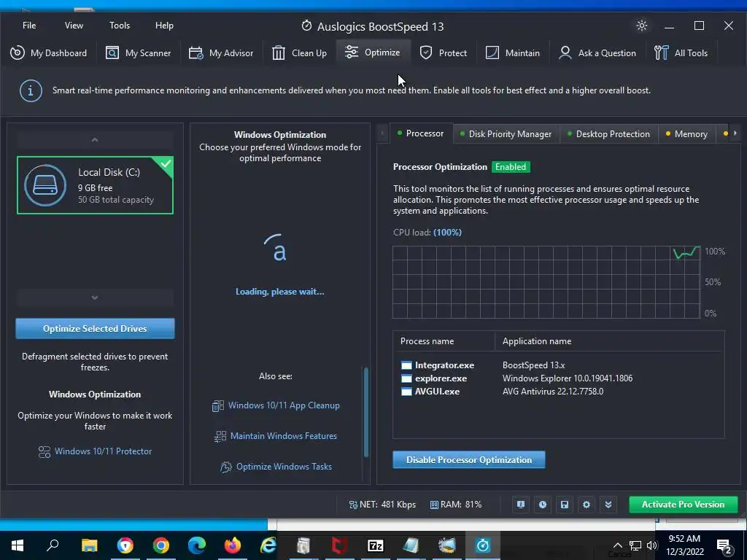This screenshot has width=747, height=560.
Task: Open File Explorer from taskbar
Action: [x=89, y=545]
